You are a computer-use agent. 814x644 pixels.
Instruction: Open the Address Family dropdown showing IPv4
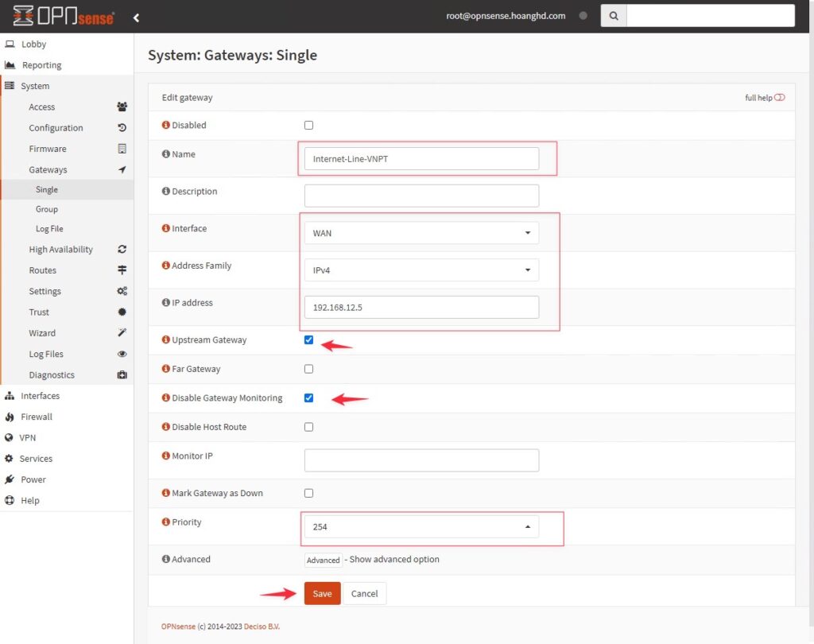point(421,270)
